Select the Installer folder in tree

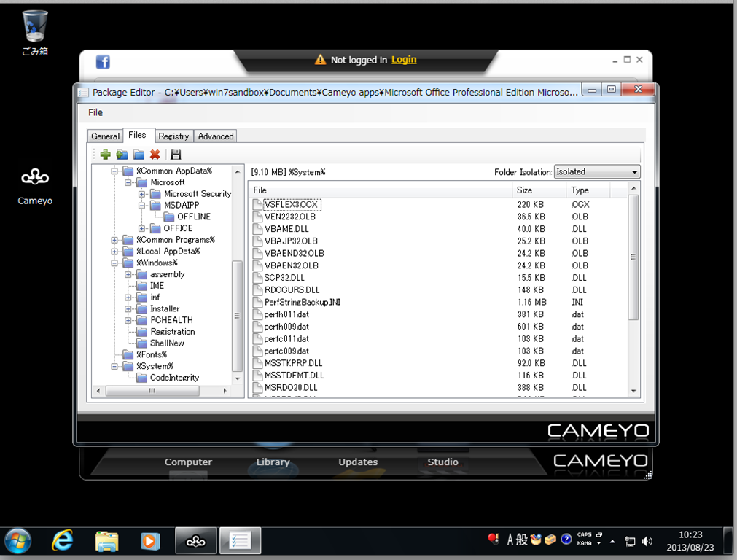tap(165, 309)
